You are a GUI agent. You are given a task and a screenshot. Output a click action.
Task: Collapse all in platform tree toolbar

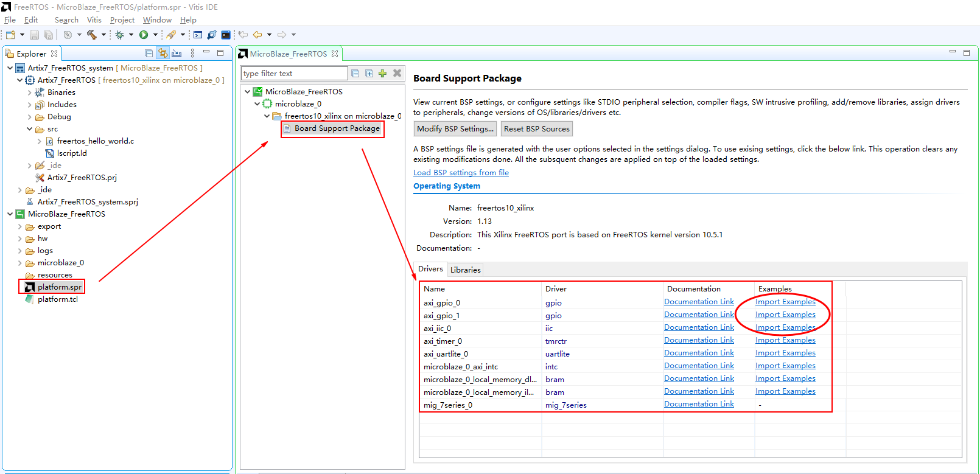click(x=355, y=74)
